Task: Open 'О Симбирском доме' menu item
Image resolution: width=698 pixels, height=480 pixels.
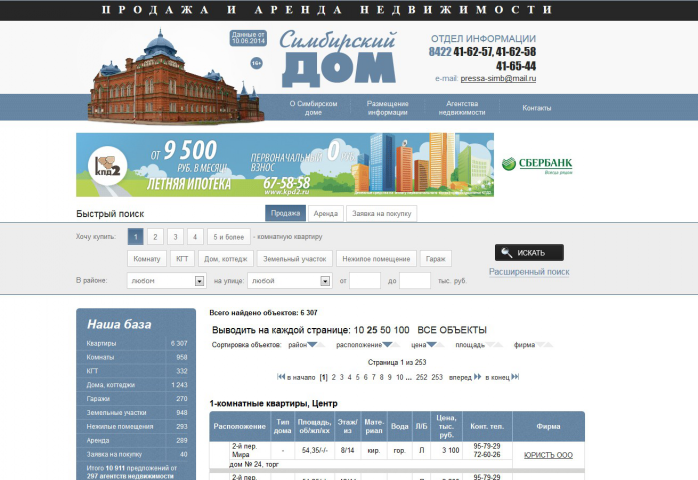Action: coord(313,108)
